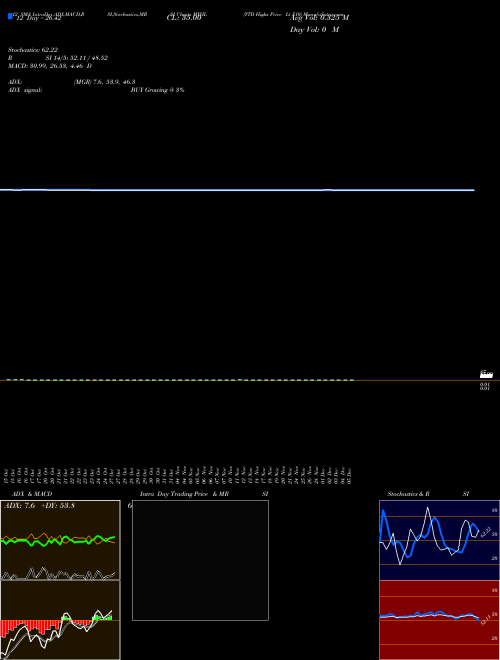Click the "SI 14/3: 52.11 / 48.52" text
Viewport: 500px width, 660px height.
tap(77, 58)
